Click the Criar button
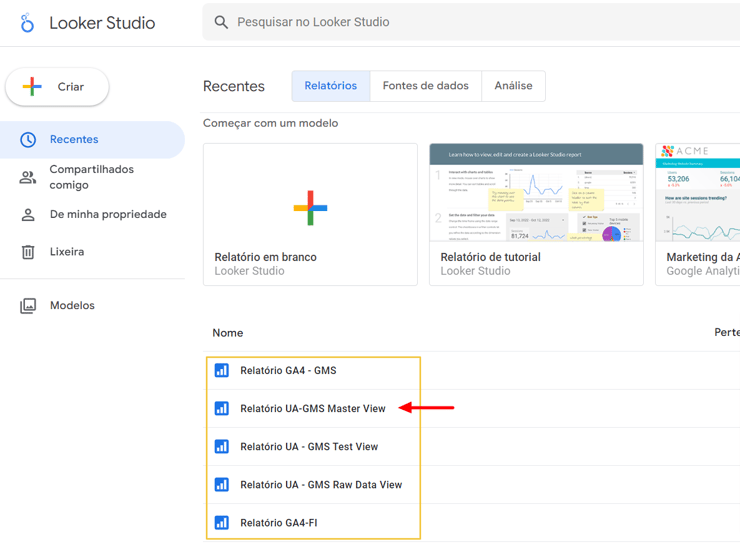 57,87
